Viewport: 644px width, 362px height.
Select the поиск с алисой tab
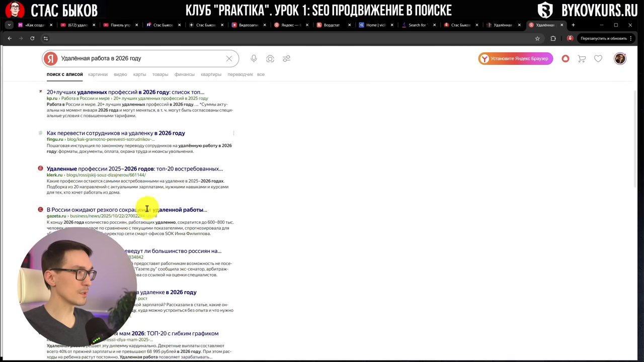coord(64,74)
